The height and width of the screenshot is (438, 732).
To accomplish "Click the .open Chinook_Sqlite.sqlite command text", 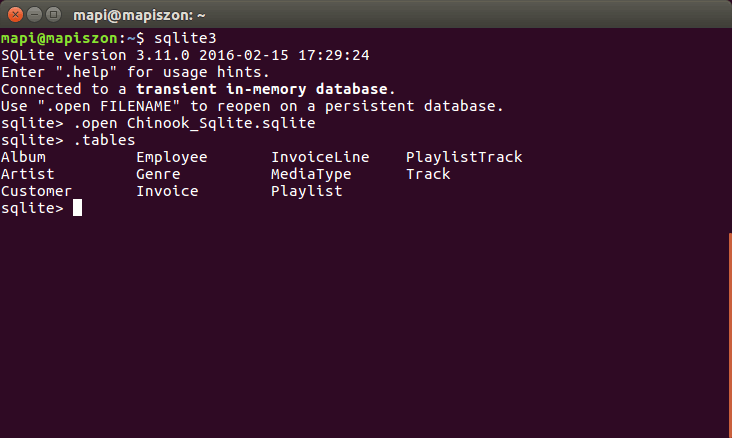I will coord(195,123).
